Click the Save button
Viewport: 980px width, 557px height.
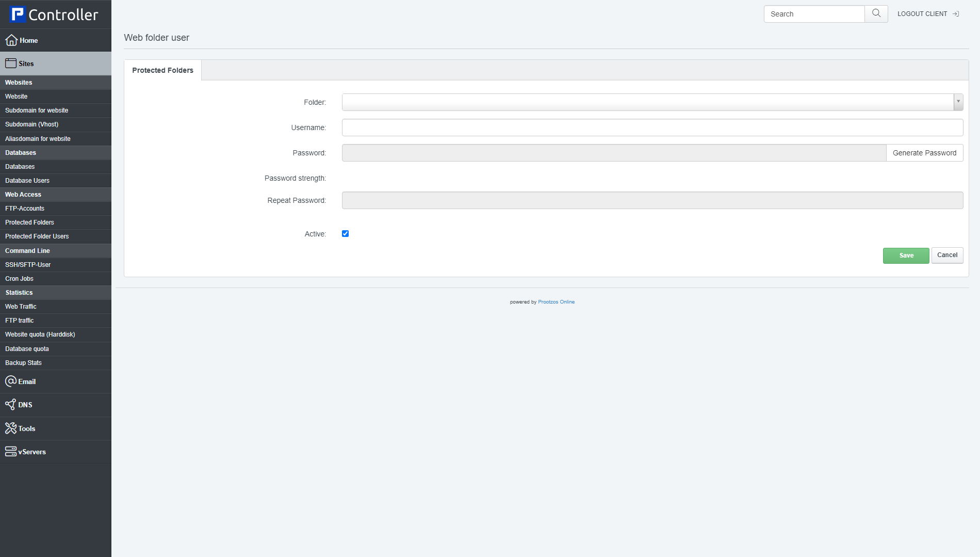[906, 255]
